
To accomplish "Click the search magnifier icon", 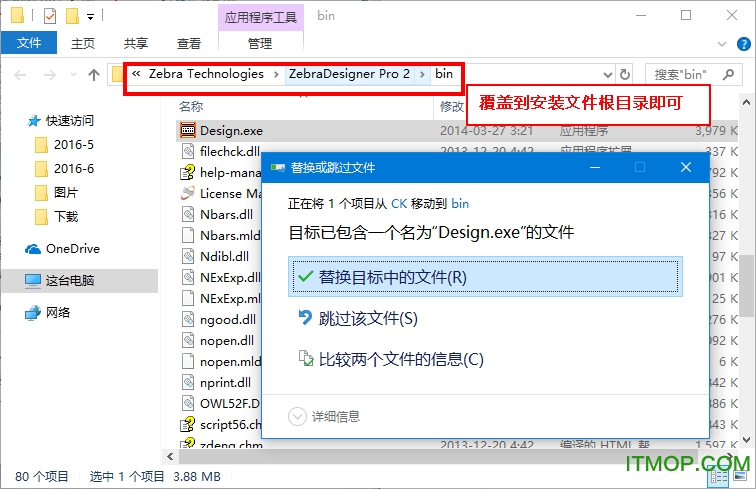I will [x=728, y=74].
